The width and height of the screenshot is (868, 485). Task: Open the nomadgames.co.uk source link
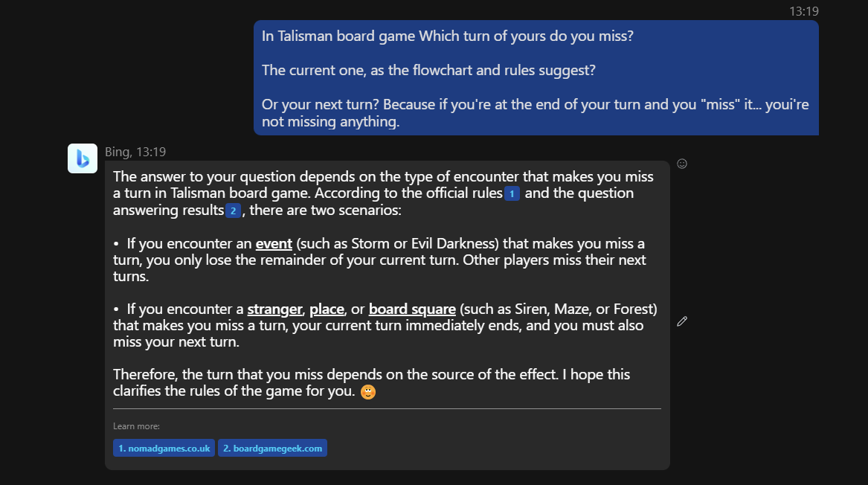coord(164,448)
